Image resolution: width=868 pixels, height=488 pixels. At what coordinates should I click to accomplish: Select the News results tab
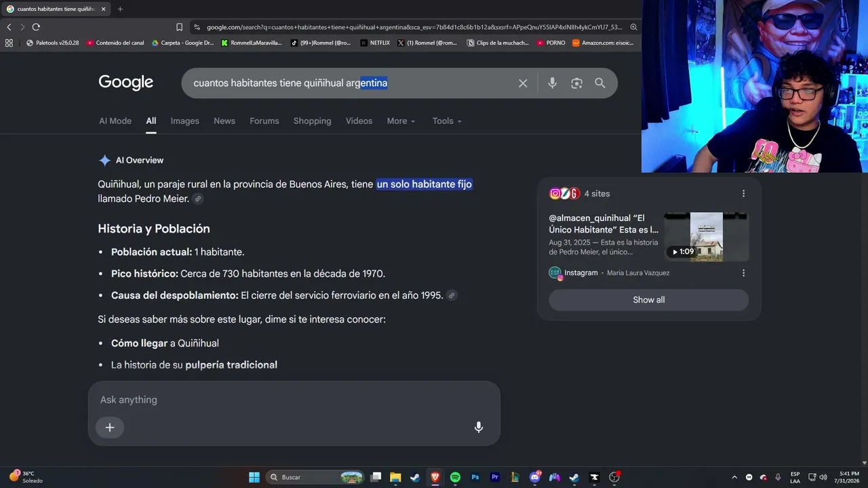point(224,121)
